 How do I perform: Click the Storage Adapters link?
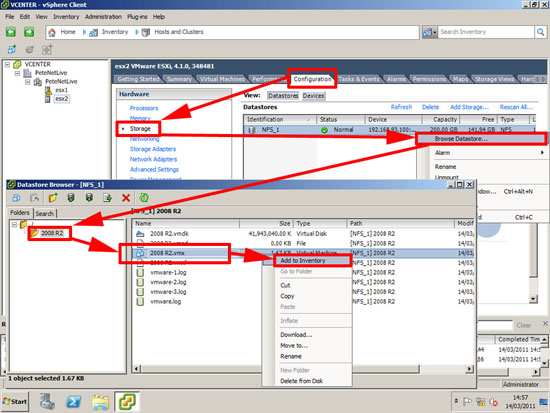pos(153,149)
